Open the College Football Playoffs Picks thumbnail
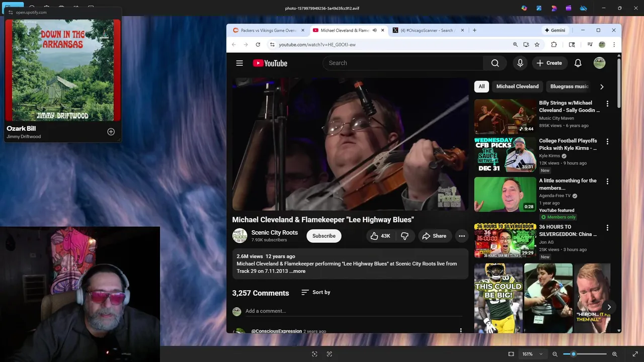This screenshot has width=644, height=362. (505, 155)
